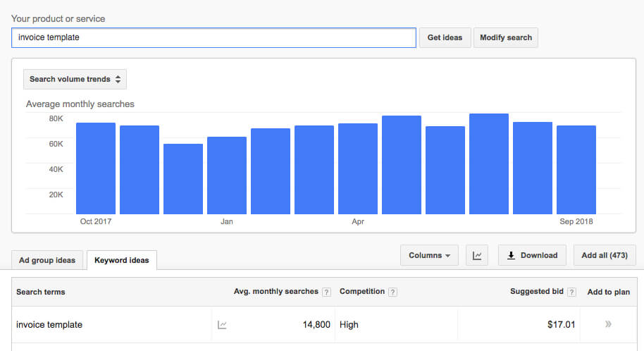Click help icon next to Suggested bid
Image resolution: width=644 pixels, height=351 pixels.
click(x=571, y=292)
